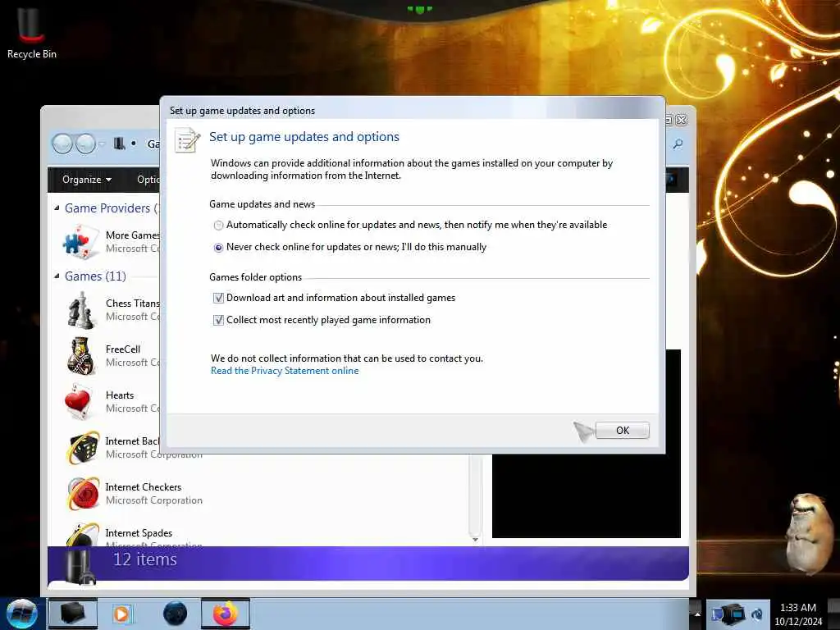The width and height of the screenshot is (840, 630).
Task: Click the hamster desktop gadget
Action: pyautogui.click(x=810, y=533)
